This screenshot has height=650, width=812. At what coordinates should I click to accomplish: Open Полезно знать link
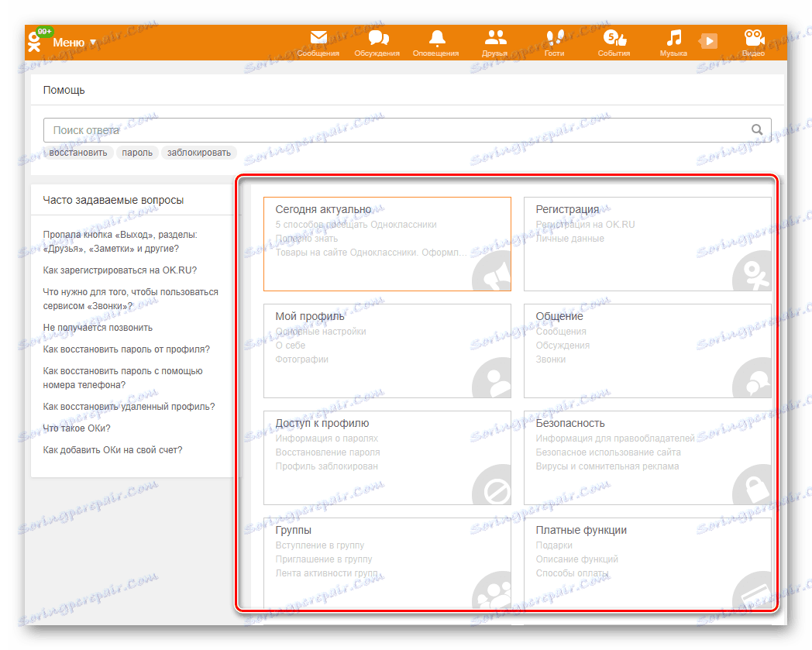pos(307,239)
